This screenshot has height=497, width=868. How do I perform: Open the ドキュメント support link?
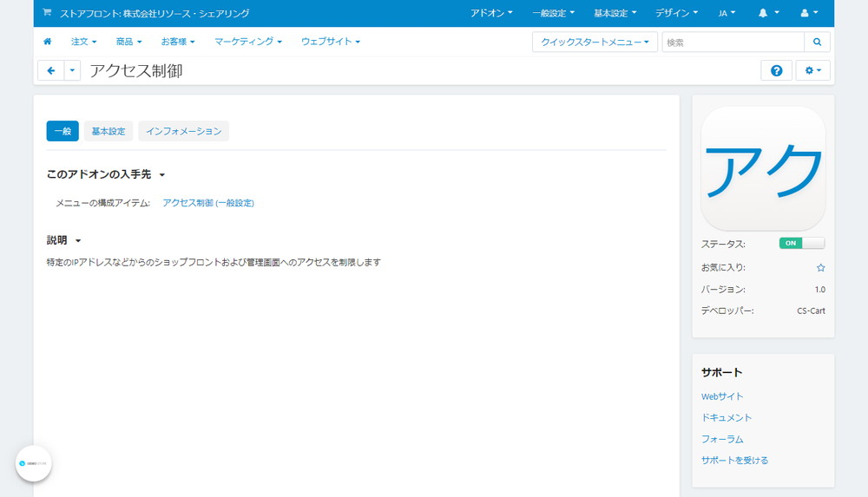(x=727, y=418)
